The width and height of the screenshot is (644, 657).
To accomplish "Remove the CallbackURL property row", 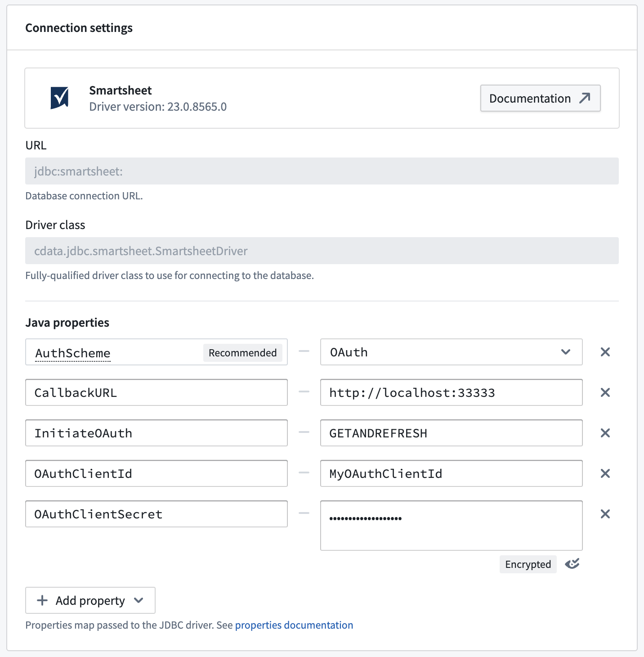I will coord(605,392).
